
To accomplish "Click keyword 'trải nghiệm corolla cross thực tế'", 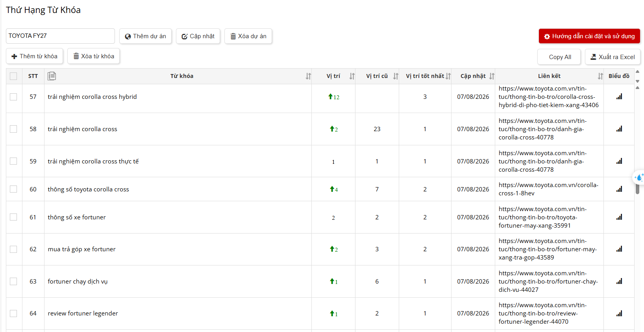I will (93, 161).
